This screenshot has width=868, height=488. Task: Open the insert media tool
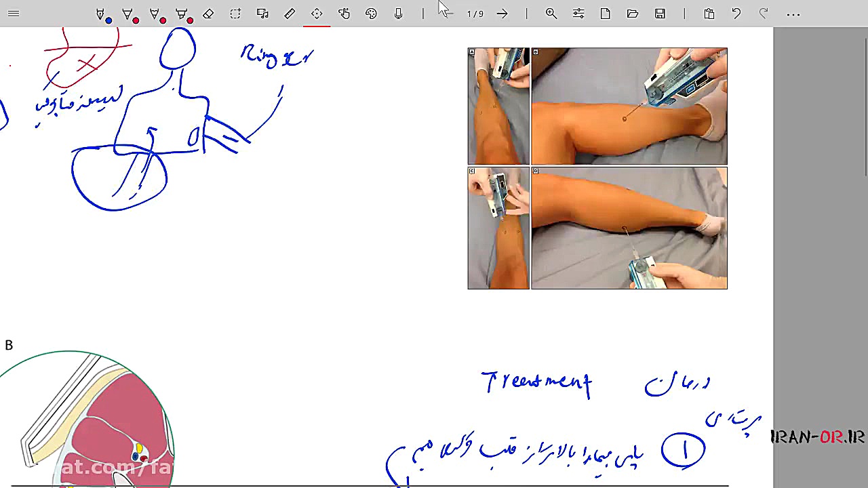(262, 14)
